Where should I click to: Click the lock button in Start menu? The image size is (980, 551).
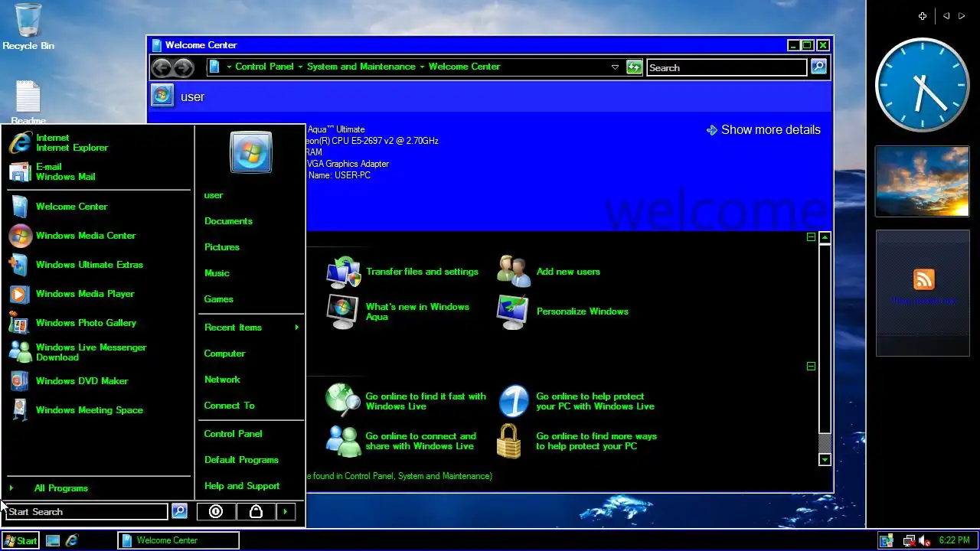(256, 511)
